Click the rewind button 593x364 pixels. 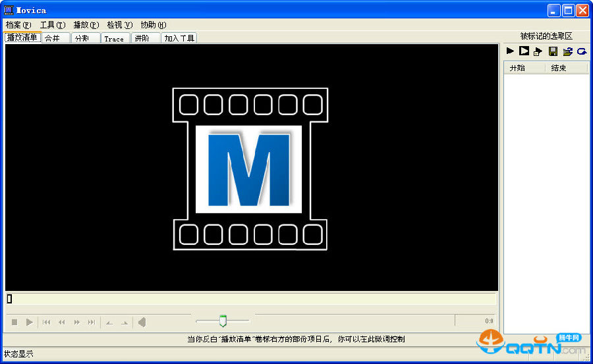(x=62, y=322)
